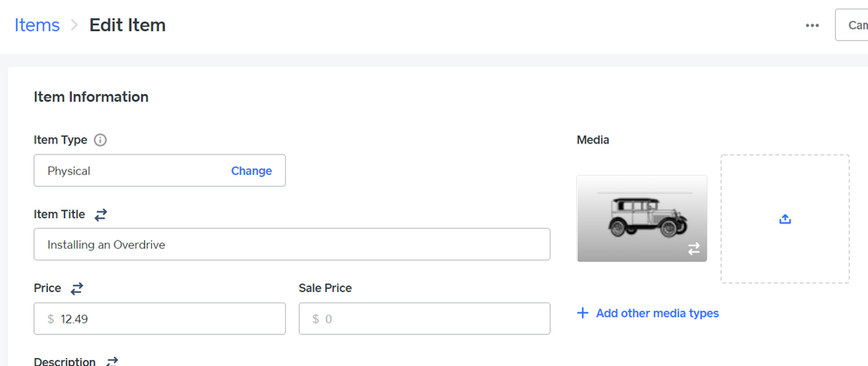This screenshot has width=868, height=366.
Task: Click the swap icon on car image
Action: pyautogui.click(x=693, y=249)
